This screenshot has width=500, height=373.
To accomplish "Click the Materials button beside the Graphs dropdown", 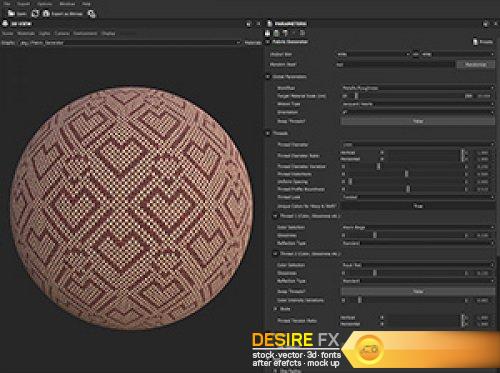I will pyautogui.click(x=253, y=43).
